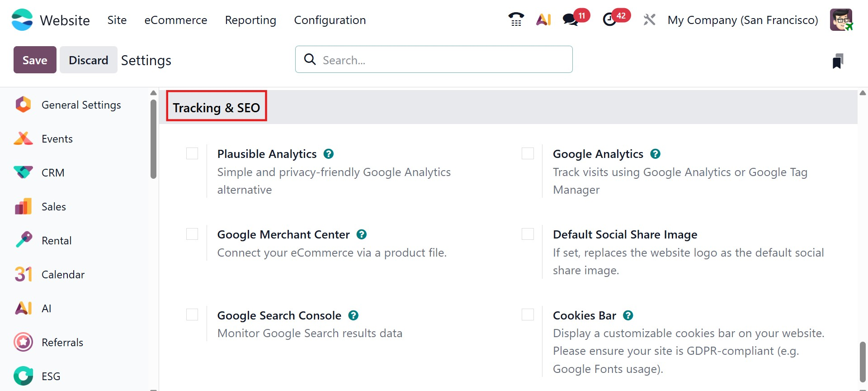The width and height of the screenshot is (868, 391).
Task: Click the Cookies Bar help icon
Action: coord(628,315)
